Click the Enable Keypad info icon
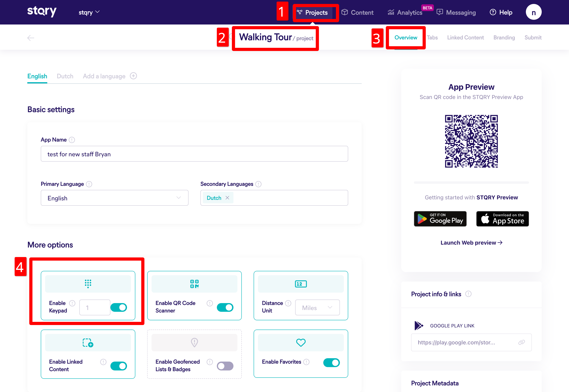The width and height of the screenshot is (569, 392). tap(72, 303)
